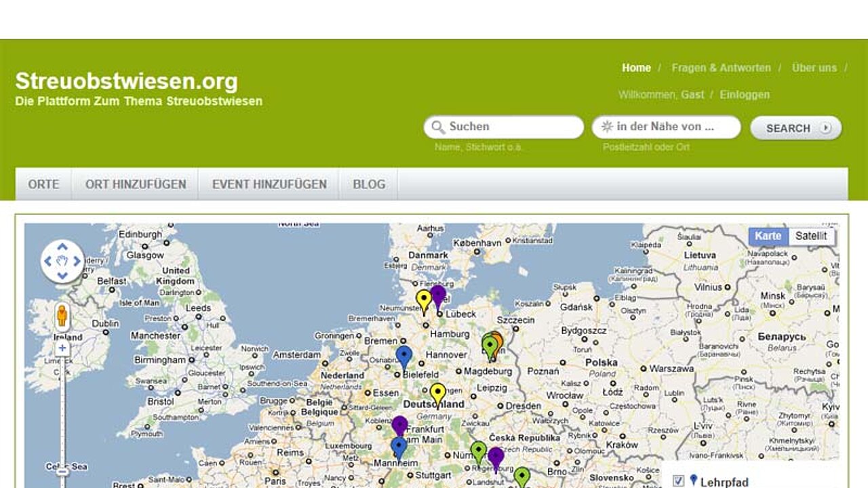This screenshot has height=488, width=868.
Task: Click the Streuobstwiesen.org site title
Action: 127,81
